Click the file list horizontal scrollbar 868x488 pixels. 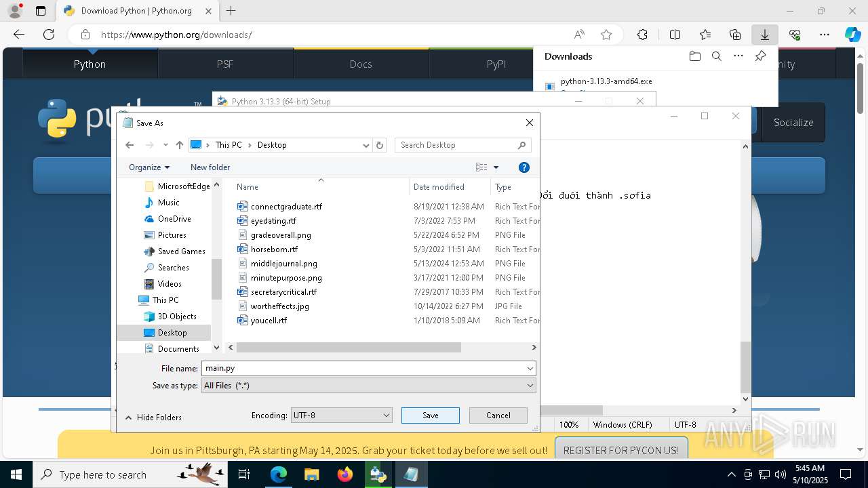click(349, 347)
